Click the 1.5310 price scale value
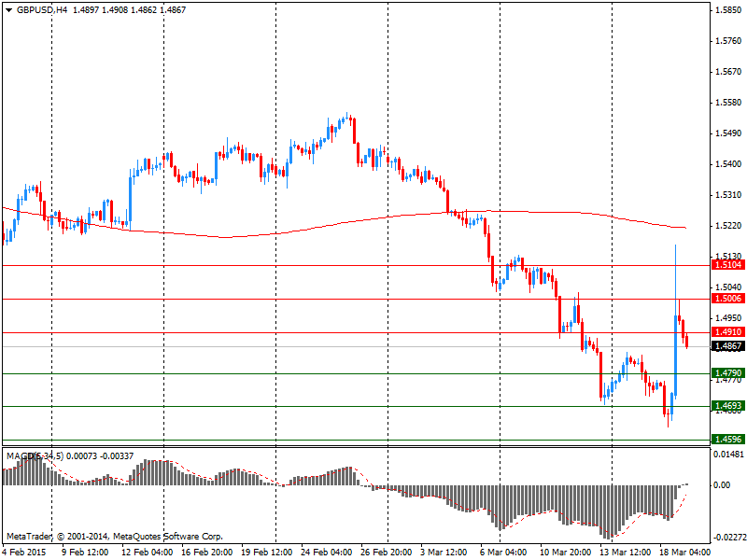Screen dimensions: 747x560 [728, 195]
